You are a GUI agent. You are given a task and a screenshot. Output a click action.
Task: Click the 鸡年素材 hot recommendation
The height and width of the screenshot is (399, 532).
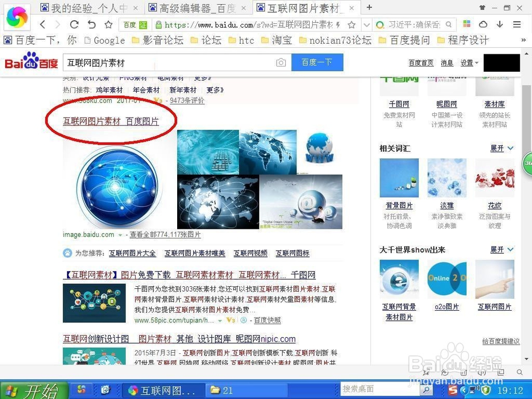pos(109,90)
